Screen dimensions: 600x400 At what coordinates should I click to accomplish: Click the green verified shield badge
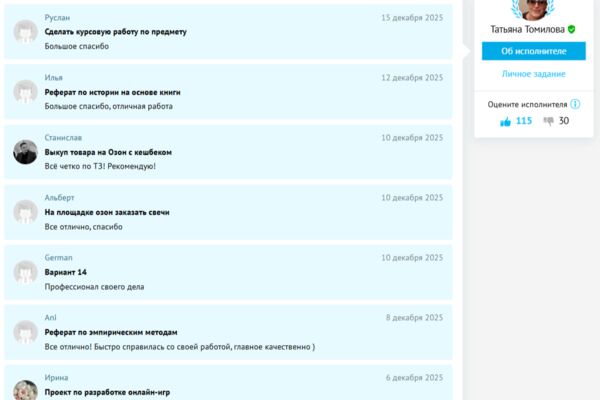point(571,29)
